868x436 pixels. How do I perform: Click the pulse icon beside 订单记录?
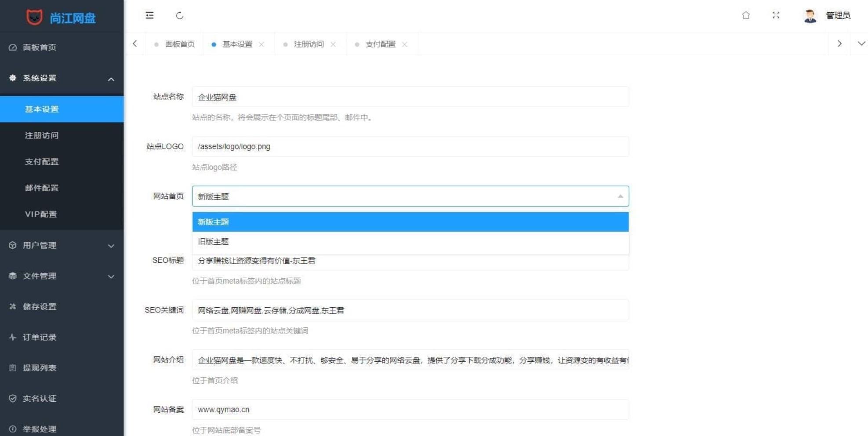tap(13, 337)
